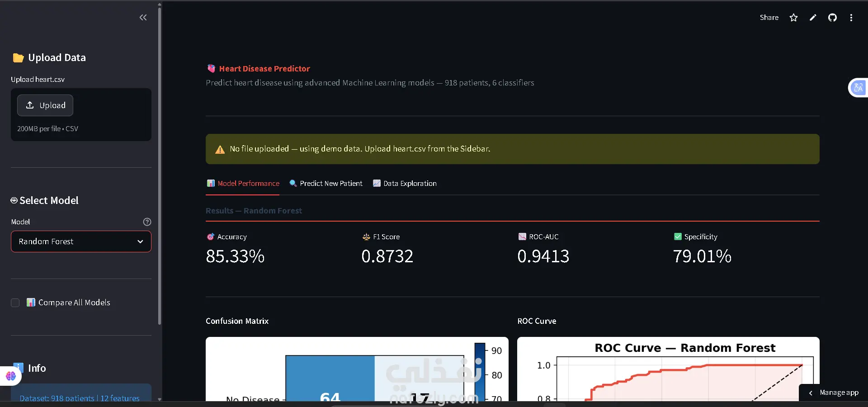The width and height of the screenshot is (868, 407).
Task: Open the GitHub repository icon
Action: coord(832,18)
